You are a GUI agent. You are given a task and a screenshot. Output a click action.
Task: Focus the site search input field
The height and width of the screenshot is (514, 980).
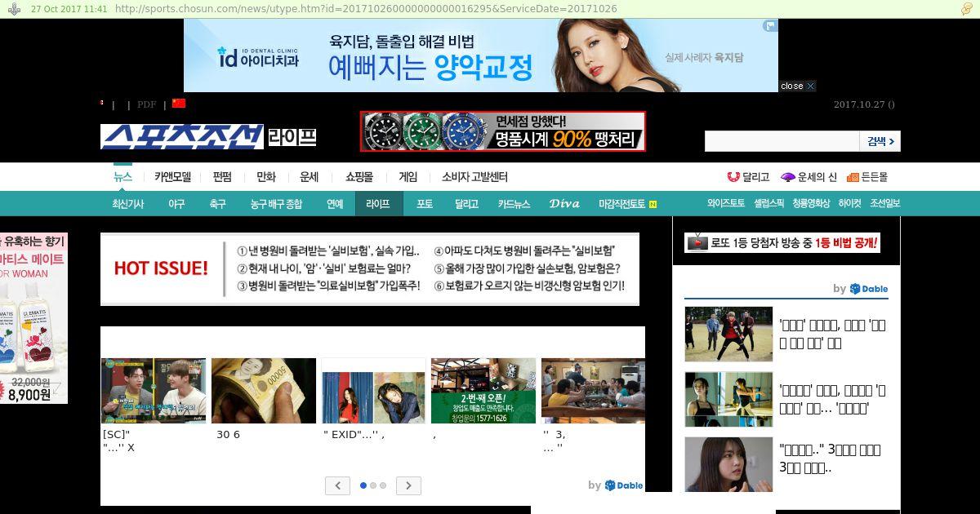782,141
